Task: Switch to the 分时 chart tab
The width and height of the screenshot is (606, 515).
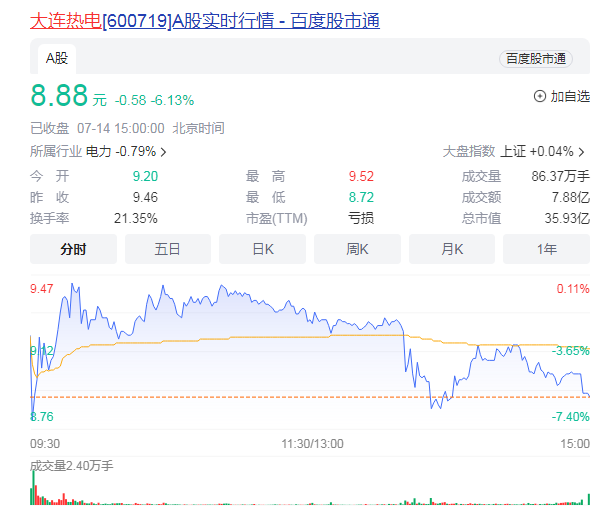Action: click(73, 249)
